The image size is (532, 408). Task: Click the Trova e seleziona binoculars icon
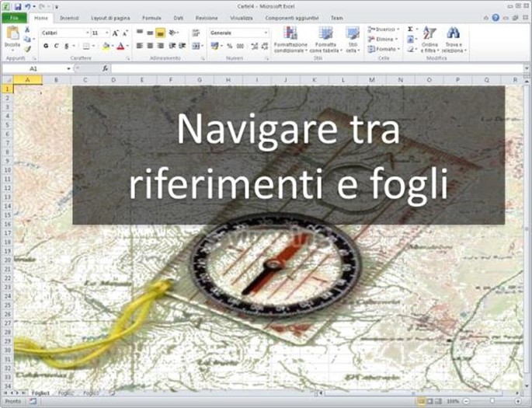[x=453, y=33]
